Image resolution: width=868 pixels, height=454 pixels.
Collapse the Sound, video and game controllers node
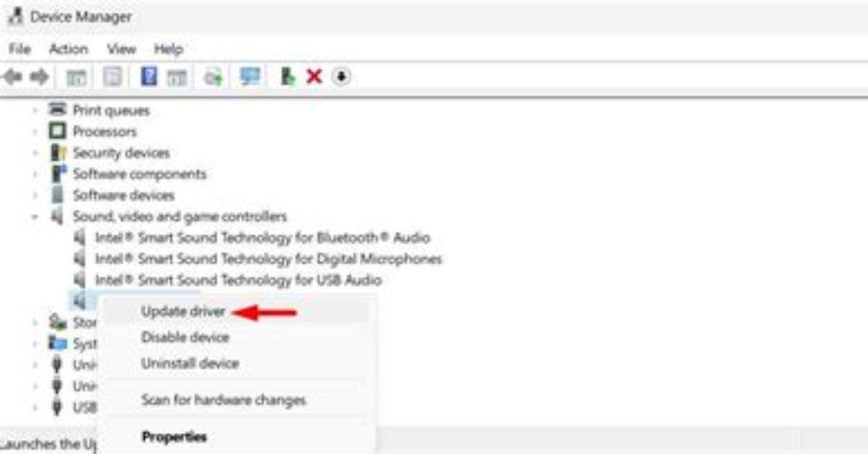[x=35, y=216]
